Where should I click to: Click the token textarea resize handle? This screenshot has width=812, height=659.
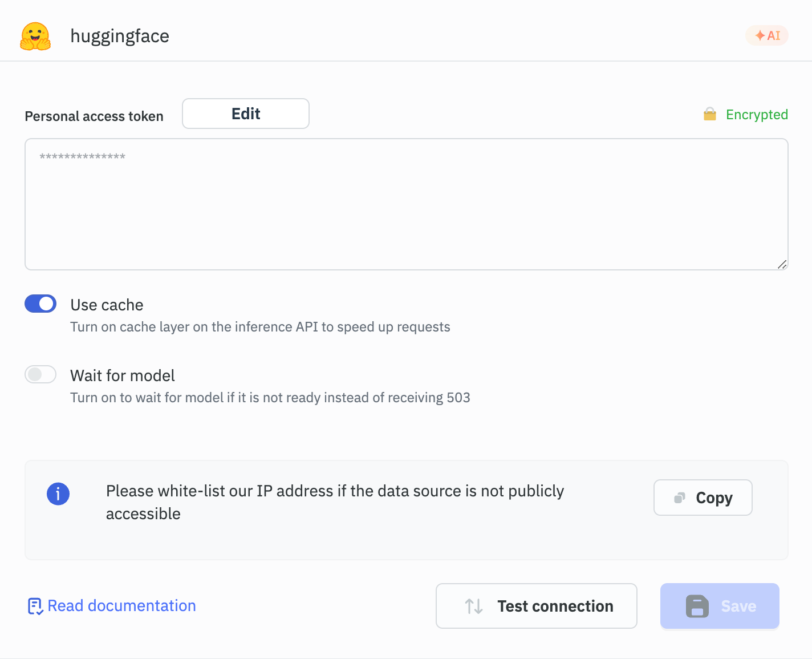782,264
